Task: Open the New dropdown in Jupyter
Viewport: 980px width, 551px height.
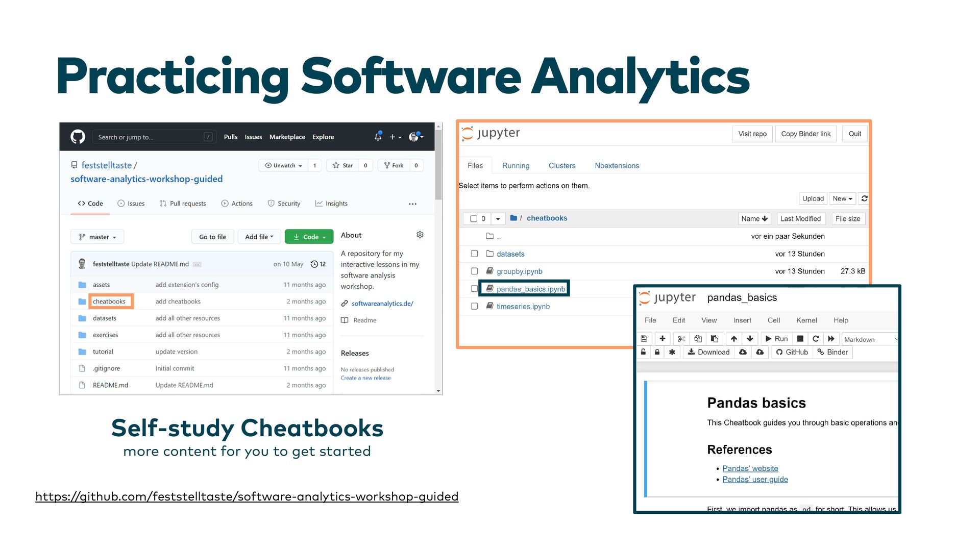Action: (x=842, y=198)
